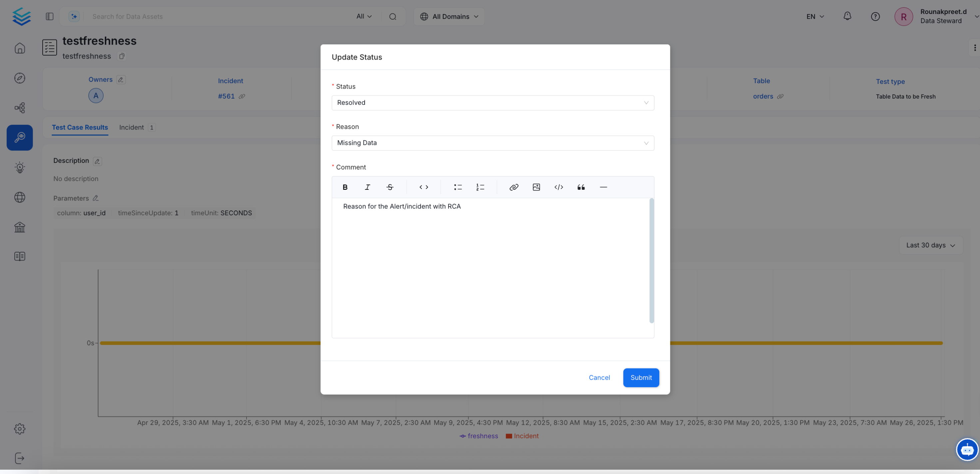Image resolution: width=980 pixels, height=474 pixels.
Task: Open the All Domains dropdown
Action: [449, 17]
